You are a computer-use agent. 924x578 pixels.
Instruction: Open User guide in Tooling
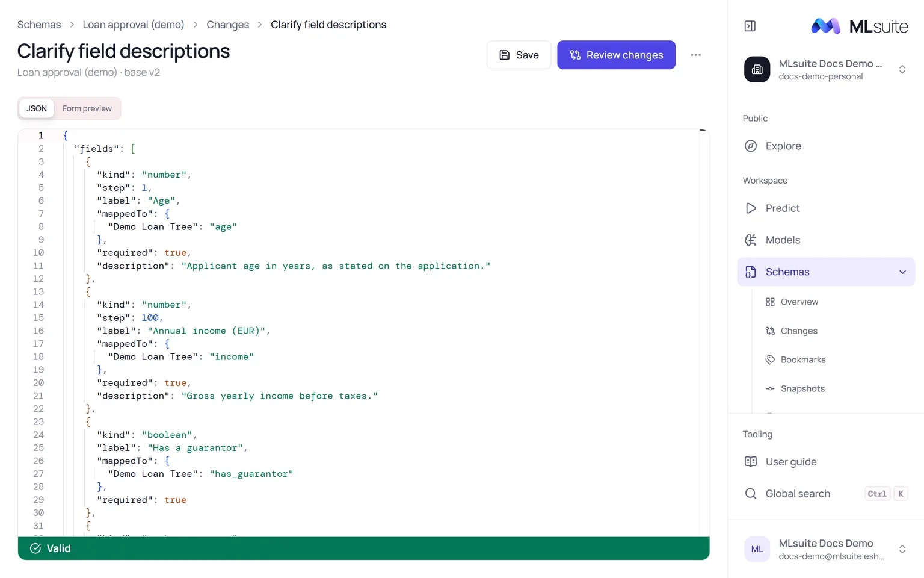tap(826, 461)
